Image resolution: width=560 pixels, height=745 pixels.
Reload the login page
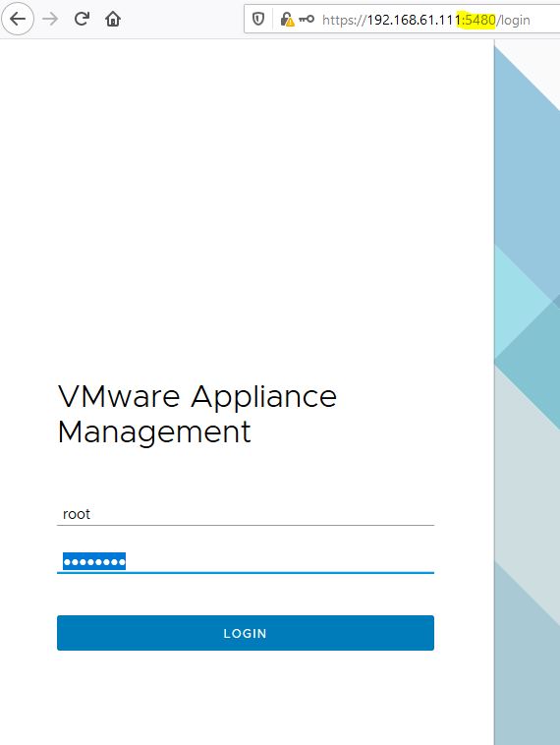tap(82, 19)
